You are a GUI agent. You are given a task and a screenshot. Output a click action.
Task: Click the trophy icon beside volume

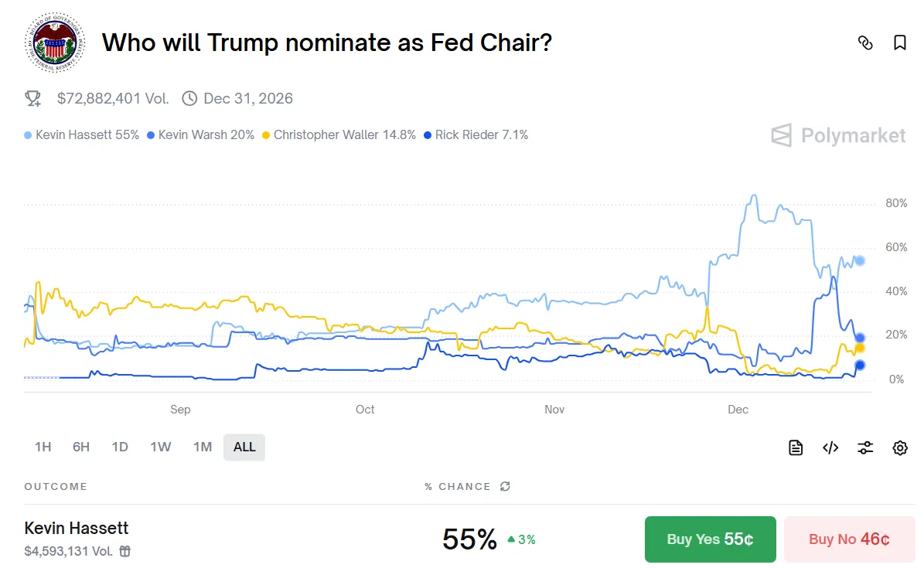(33, 98)
